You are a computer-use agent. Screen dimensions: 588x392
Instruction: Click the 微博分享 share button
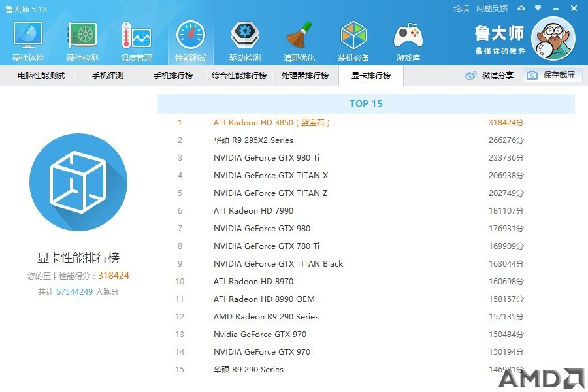point(489,75)
